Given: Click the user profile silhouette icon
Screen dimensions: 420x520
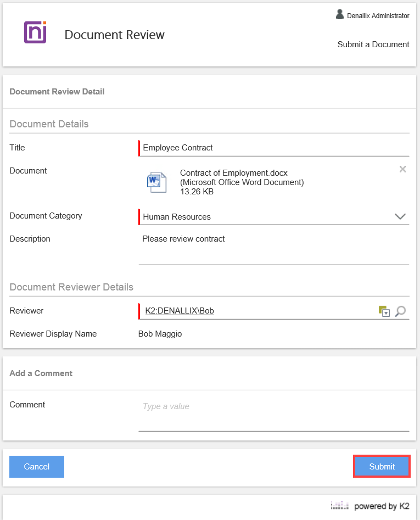Looking at the screenshot, I should click(340, 15).
